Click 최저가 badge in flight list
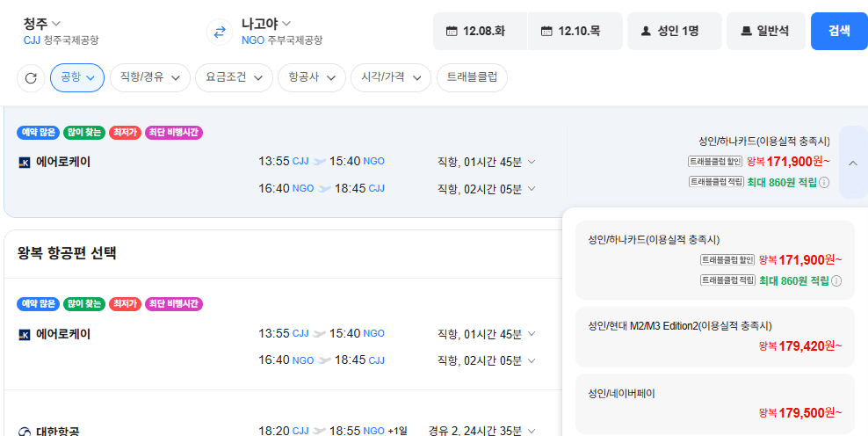 [x=125, y=303]
